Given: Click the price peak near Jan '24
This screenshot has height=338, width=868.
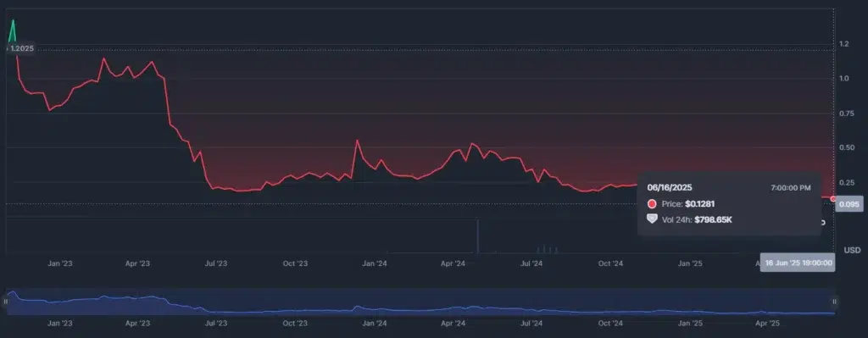Looking at the screenshot, I should tap(357, 141).
